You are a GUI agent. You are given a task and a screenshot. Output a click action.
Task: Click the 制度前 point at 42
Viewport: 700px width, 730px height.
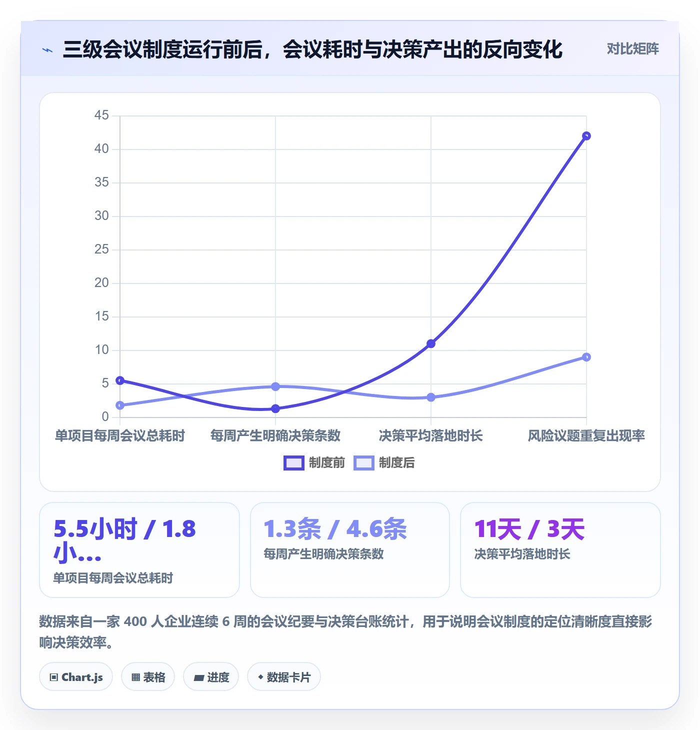[586, 136]
